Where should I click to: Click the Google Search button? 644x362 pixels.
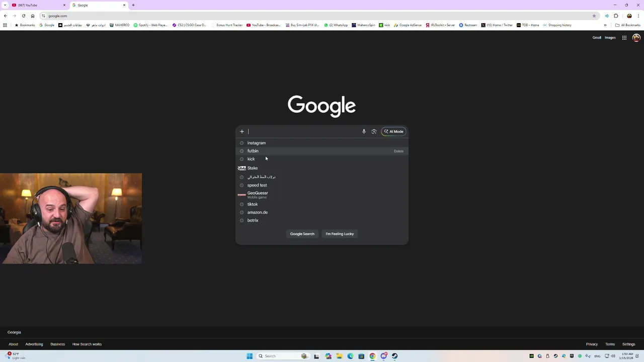(302, 234)
